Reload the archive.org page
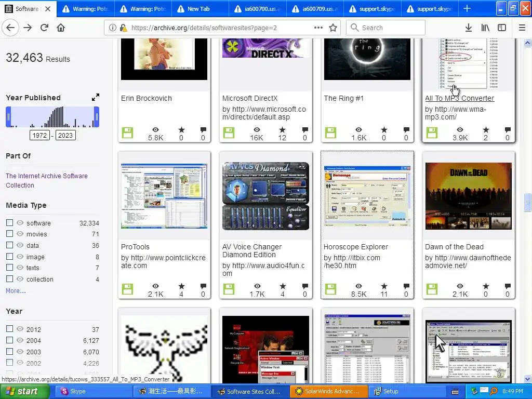Image resolution: width=532 pixels, height=399 pixels. [x=44, y=28]
